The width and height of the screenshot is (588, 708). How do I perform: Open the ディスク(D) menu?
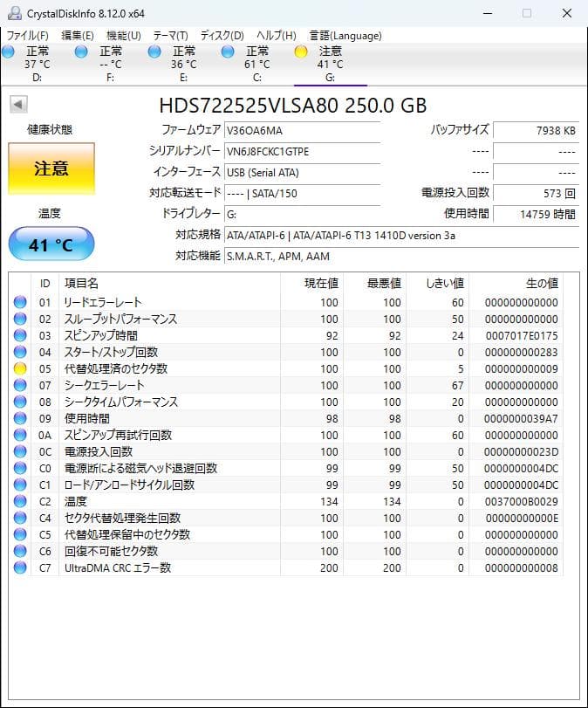point(222,36)
